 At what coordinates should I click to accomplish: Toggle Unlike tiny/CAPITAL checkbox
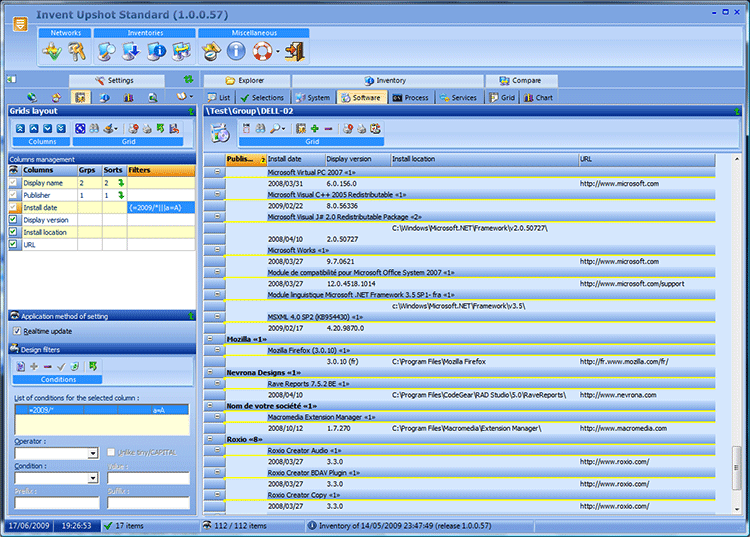(x=111, y=452)
